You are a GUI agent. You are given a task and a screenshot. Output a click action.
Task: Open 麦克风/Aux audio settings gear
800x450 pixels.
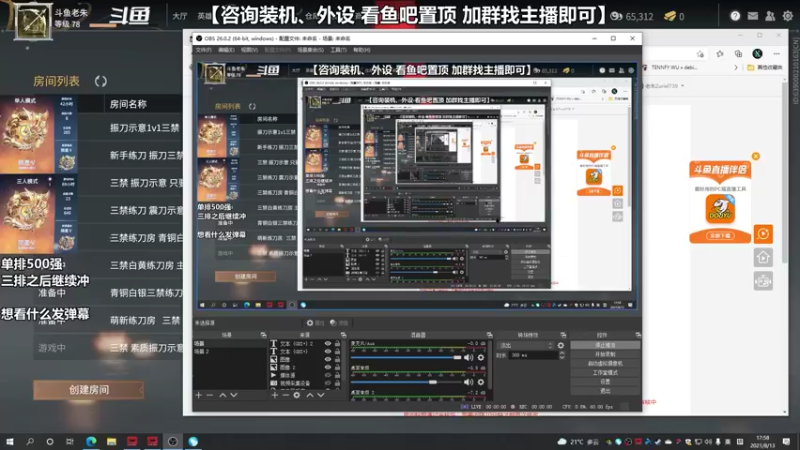(x=481, y=357)
